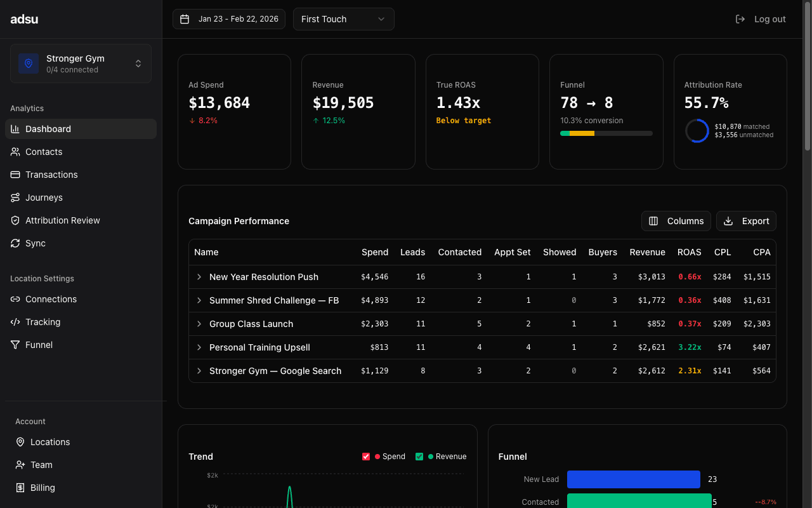Open the Journeys page

[x=14, y=197]
